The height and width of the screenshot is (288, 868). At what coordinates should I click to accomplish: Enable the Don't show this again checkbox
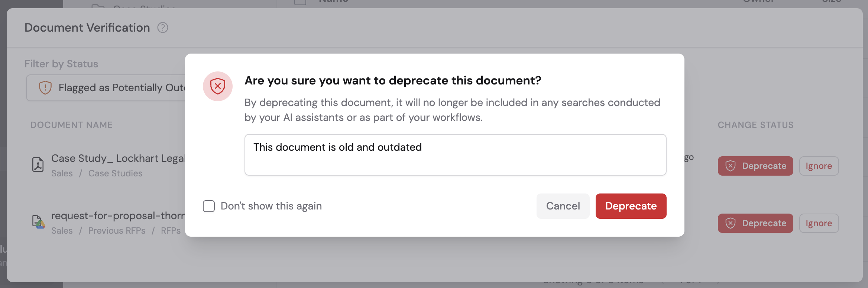pos(208,206)
